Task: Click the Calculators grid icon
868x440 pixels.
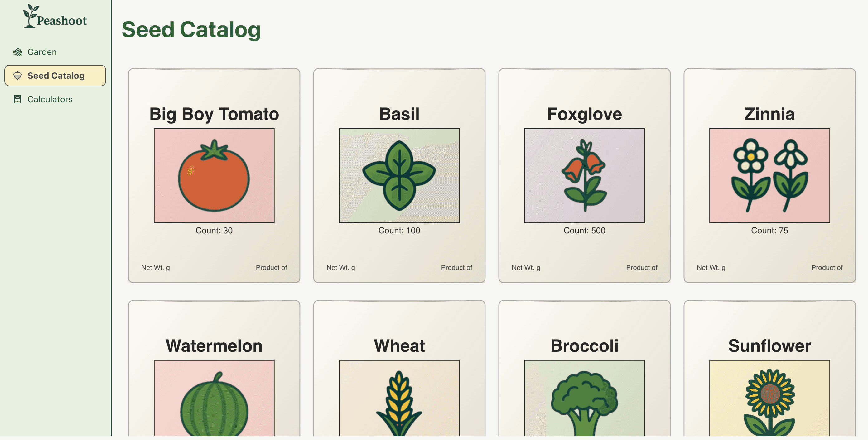Action: click(17, 99)
